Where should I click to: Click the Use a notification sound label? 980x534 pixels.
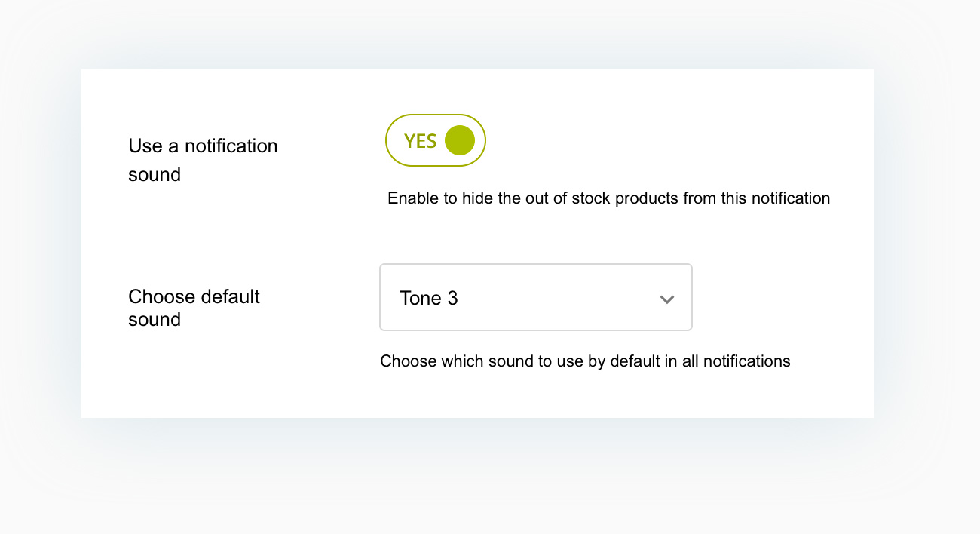[x=203, y=160]
